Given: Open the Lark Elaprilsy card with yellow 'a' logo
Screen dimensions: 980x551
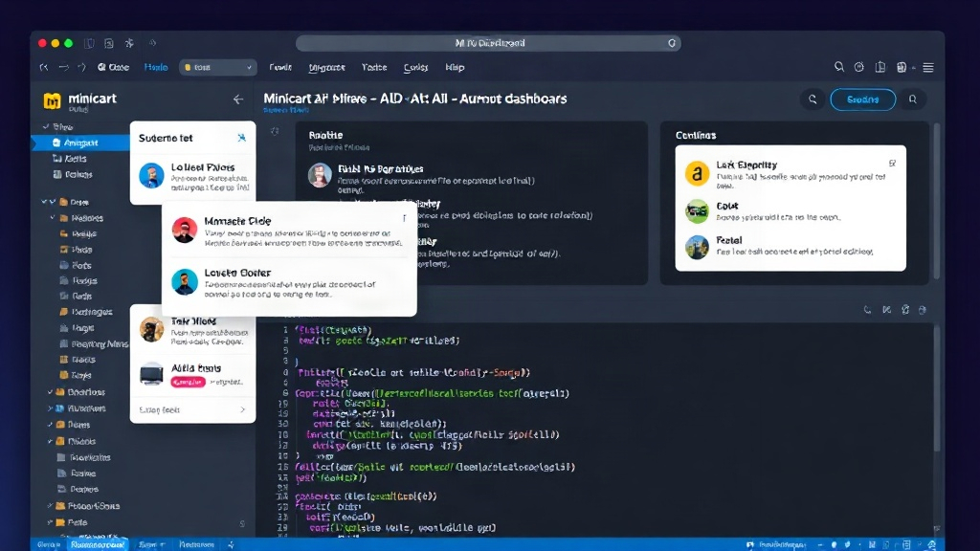Looking at the screenshot, I should pyautogui.click(x=790, y=173).
